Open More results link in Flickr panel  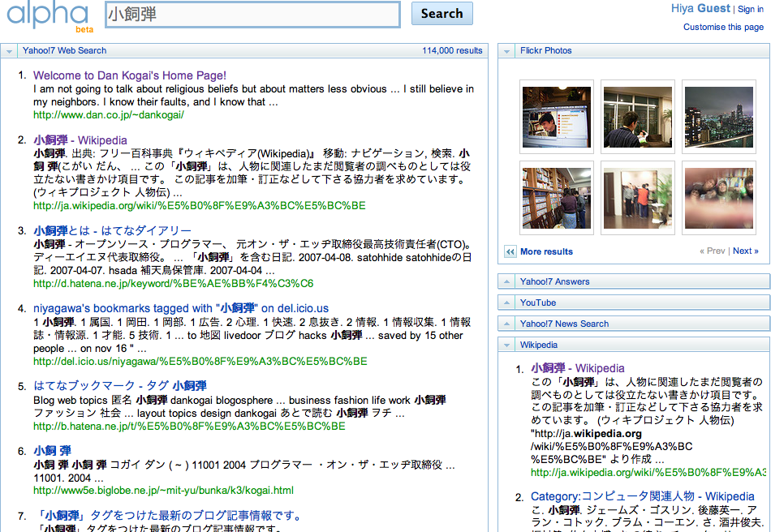(546, 251)
